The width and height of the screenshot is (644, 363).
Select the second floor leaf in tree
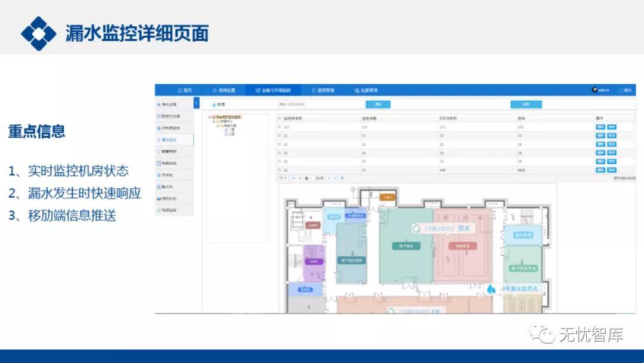pyautogui.click(x=230, y=134)
